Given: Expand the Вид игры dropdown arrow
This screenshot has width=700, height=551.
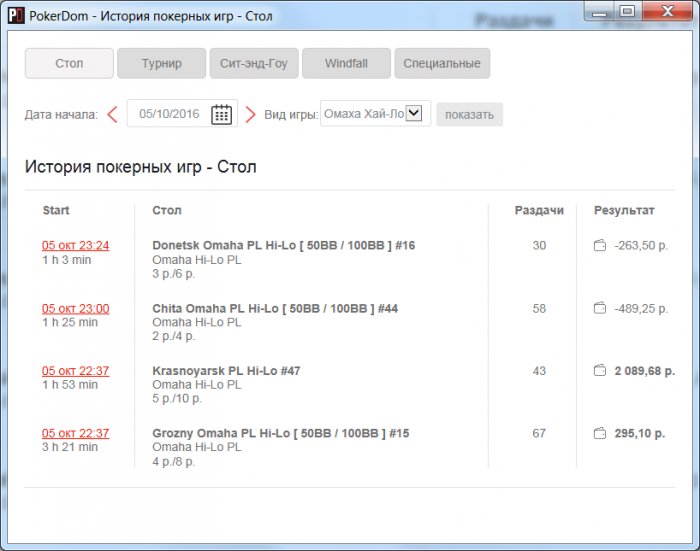Looking at the screenshot, I should (x=414, y=113).
